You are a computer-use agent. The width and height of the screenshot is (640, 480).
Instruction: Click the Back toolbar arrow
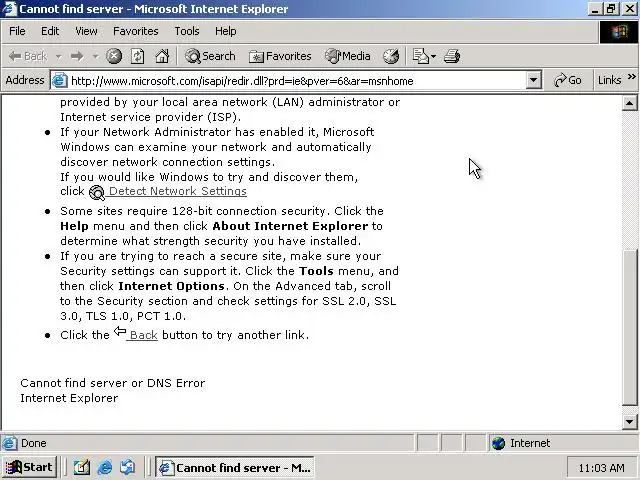[x=28, y=56]
